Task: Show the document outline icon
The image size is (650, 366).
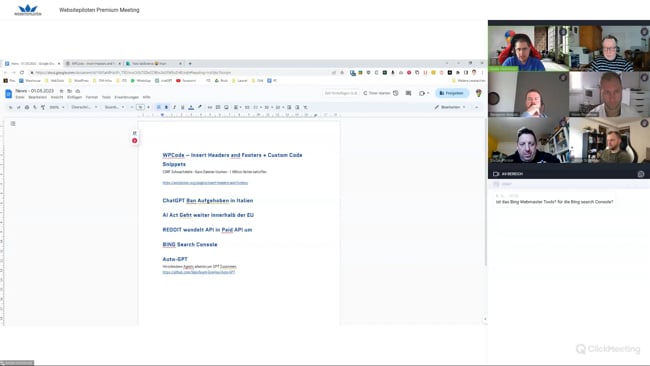Action: [13, 124]
